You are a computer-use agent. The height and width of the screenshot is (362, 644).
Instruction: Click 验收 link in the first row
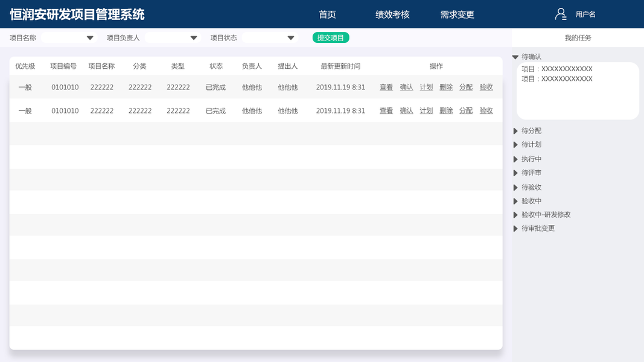click(486, 87)
